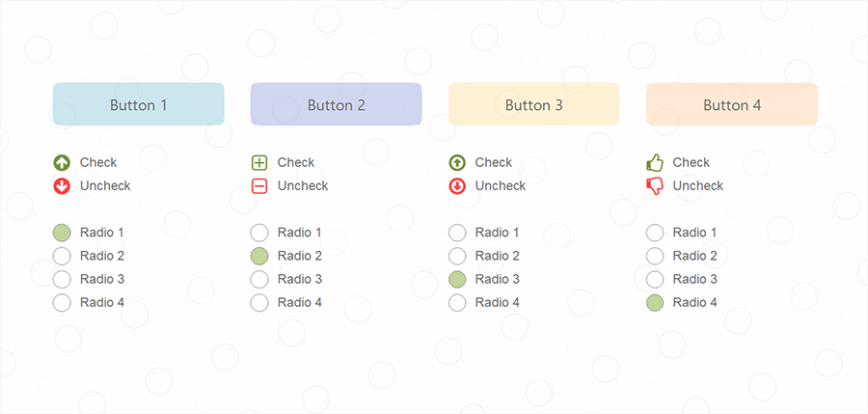Choose Radio 3 under Button 1
868x414 pixels.
[x=62, y=279]
